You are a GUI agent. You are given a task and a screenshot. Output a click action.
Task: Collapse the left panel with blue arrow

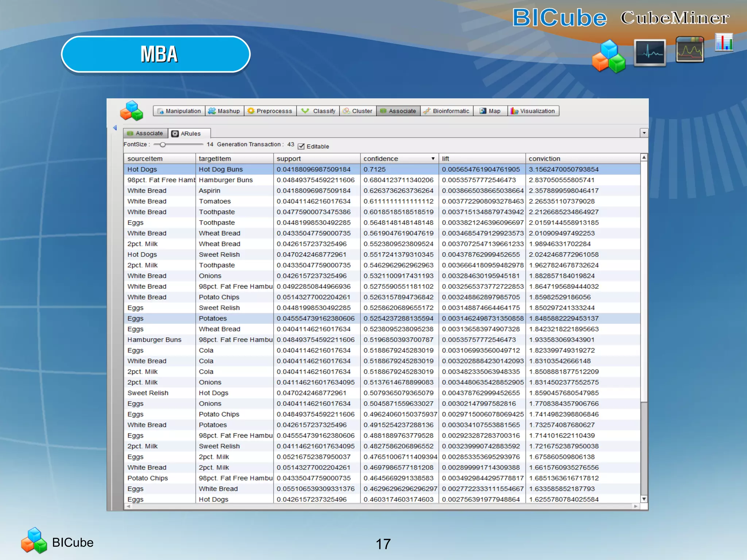tap(115, 128)
